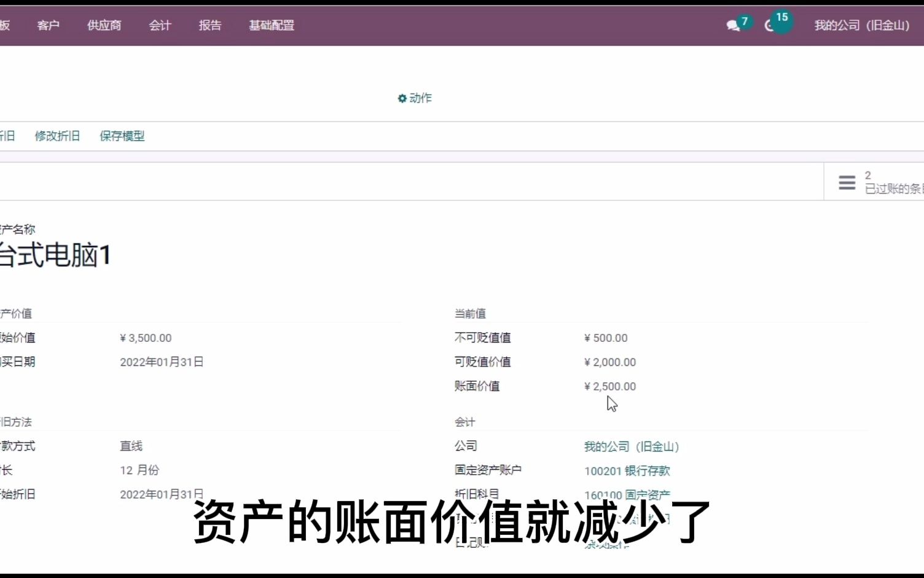Click the 账面价值 label
This screenshot has height=578, width=924.
coord(477,386)
